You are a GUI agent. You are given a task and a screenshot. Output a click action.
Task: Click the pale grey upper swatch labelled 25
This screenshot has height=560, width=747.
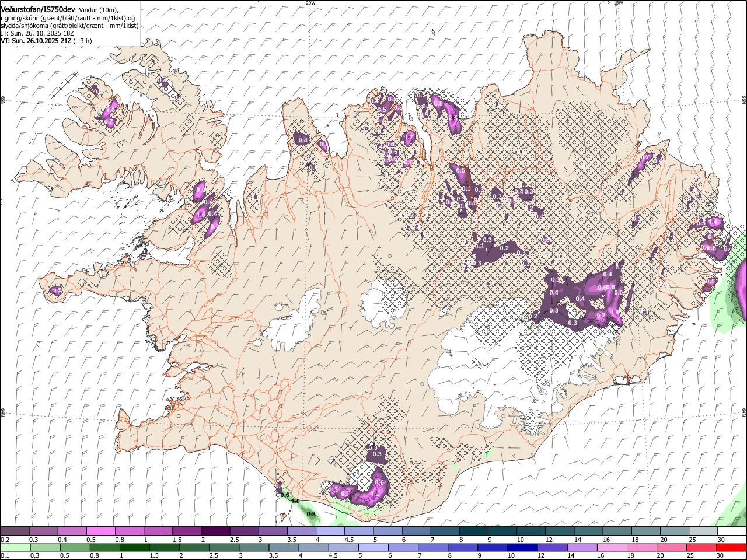coord(703,531)
